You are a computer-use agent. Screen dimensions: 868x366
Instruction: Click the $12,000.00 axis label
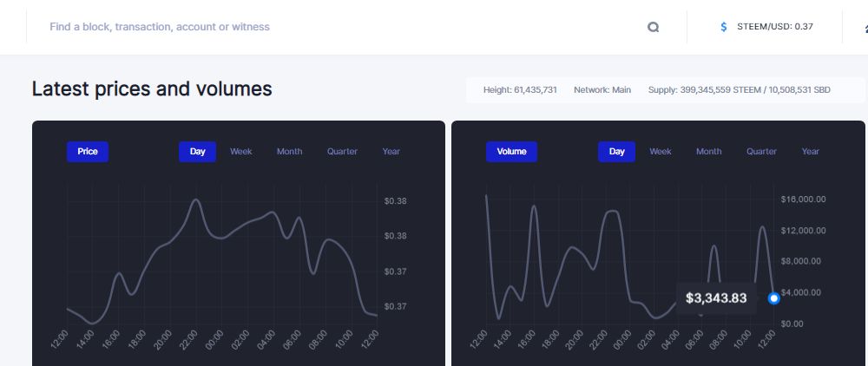point(803,231)
